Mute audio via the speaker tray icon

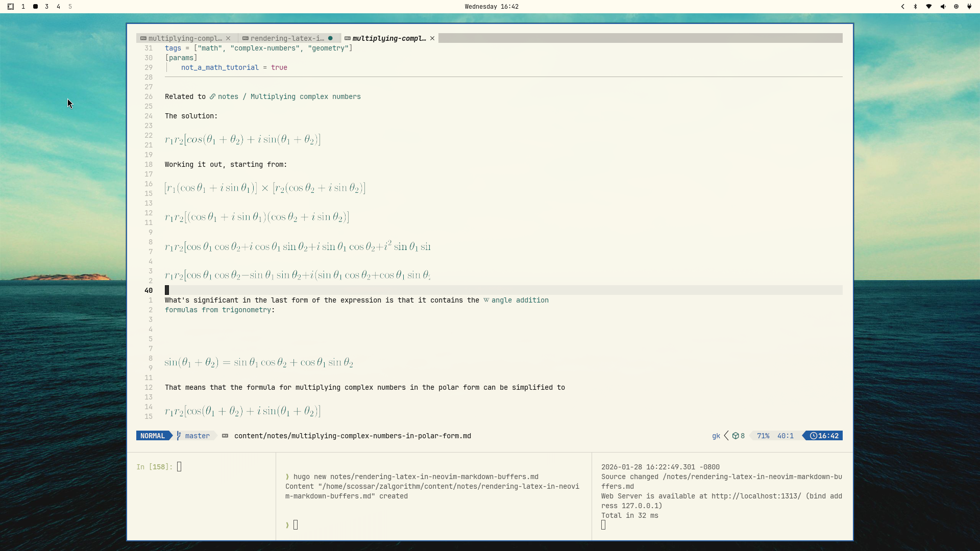(942, 7)
